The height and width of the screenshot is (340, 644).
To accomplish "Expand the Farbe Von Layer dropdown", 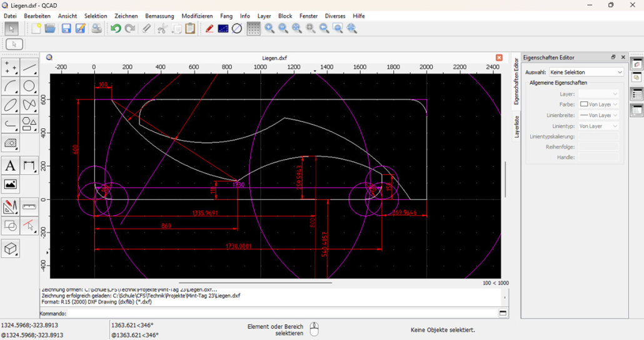I will (x=598, y=105).
